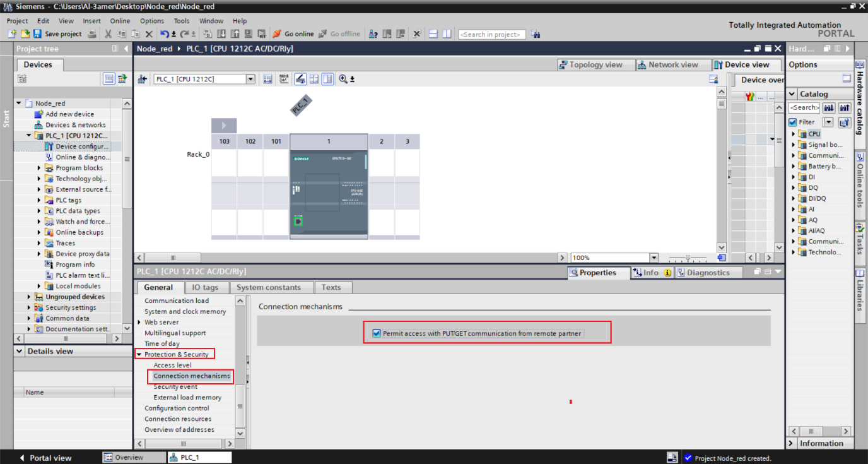Image resolution: width=868 pixels, height=464 pixels.
Task: Expand the Program blocks tree node
Action: (x=39, y=168)
